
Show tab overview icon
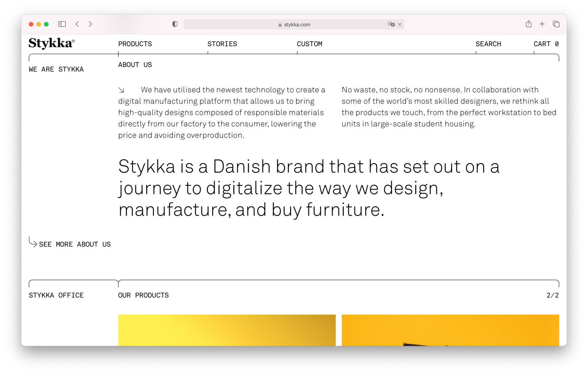click(556, 24)
